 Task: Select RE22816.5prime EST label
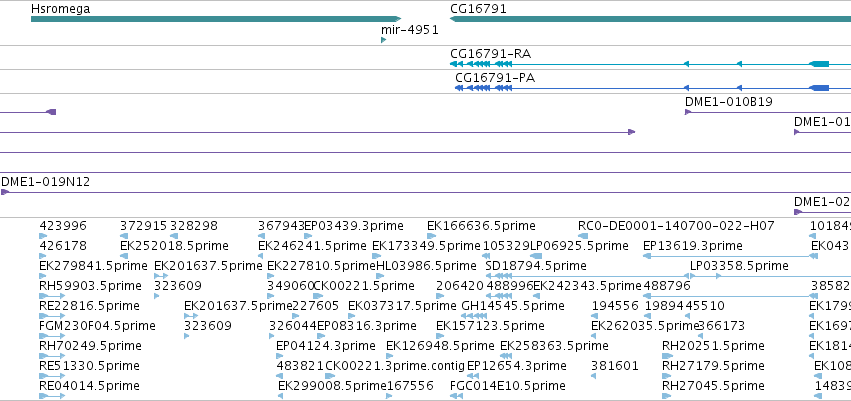90,305
